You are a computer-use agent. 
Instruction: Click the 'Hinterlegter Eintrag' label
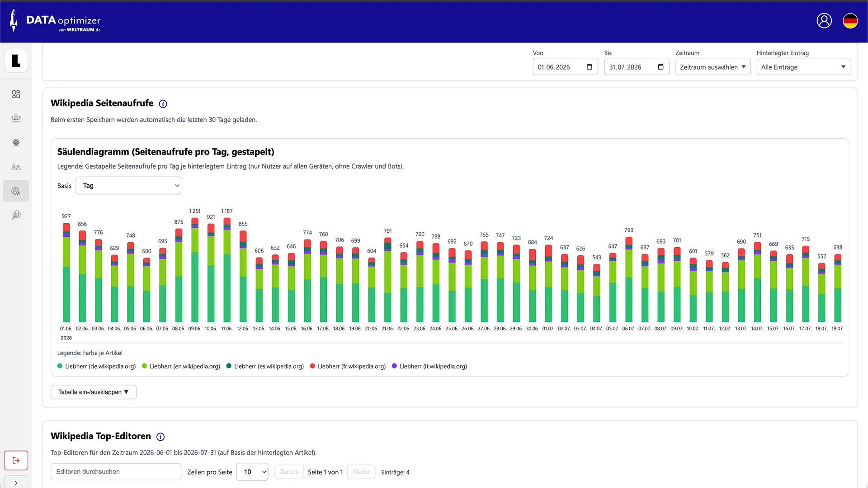783,53
